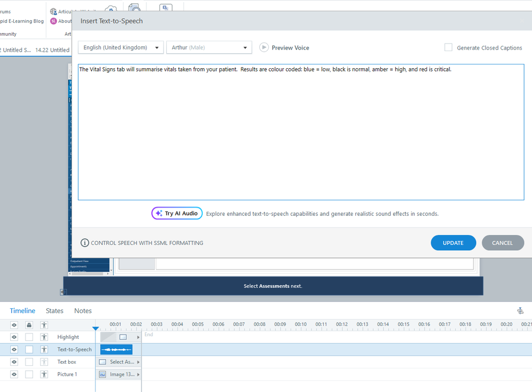
Task: Click the speaker audio icon on the slide
Action: 63,292
